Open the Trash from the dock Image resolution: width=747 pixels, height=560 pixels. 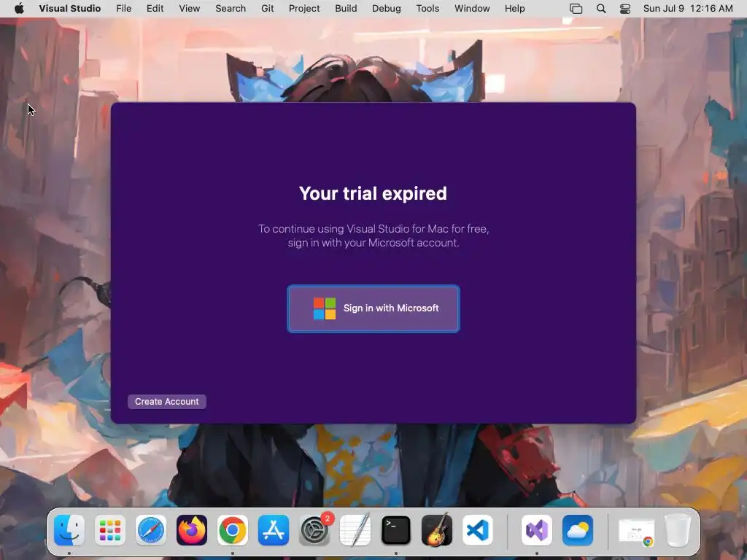pos(677,530)
